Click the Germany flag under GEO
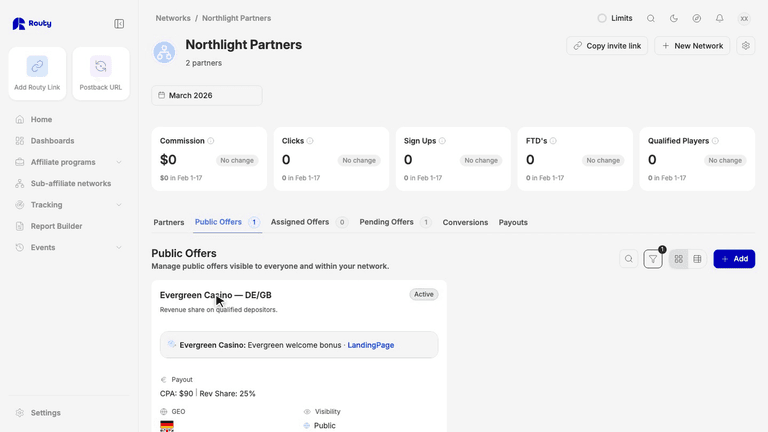768x432 pixels. coord(167,426)
